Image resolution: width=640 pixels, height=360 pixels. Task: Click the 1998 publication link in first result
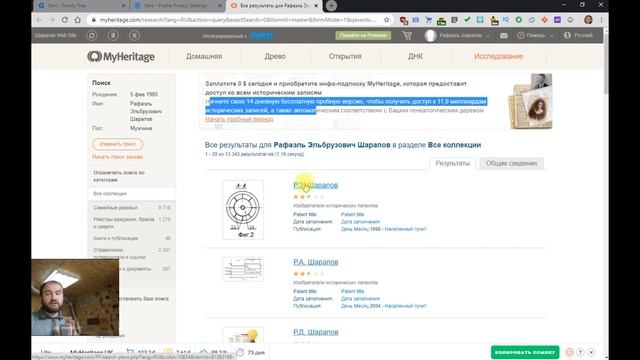pyautogui.click(x=384, y=229)
